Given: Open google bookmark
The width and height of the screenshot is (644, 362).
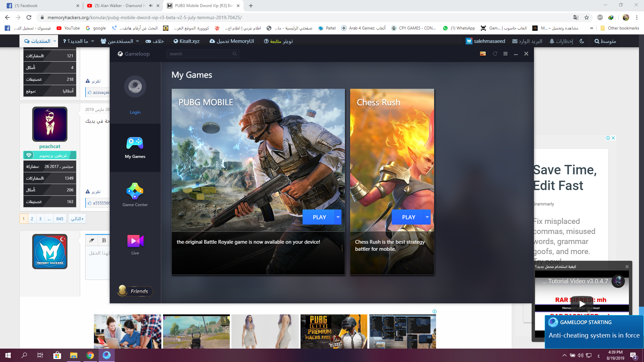Looking at the screenshot, I should coord(96,28).
